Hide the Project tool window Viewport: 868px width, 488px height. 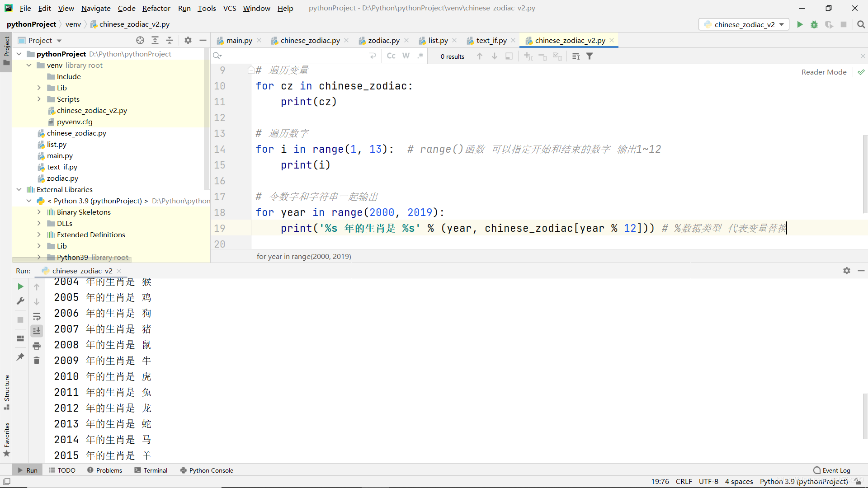pos(203,40)
